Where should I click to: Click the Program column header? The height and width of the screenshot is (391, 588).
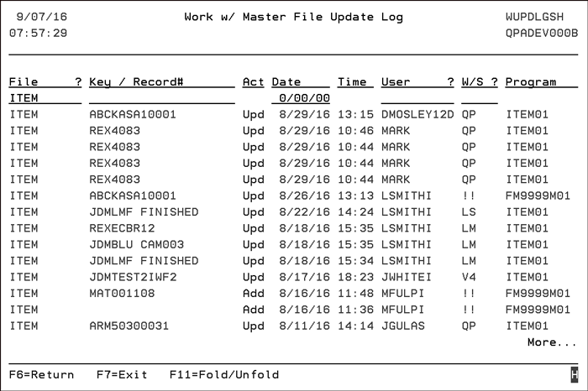[531, 81]
